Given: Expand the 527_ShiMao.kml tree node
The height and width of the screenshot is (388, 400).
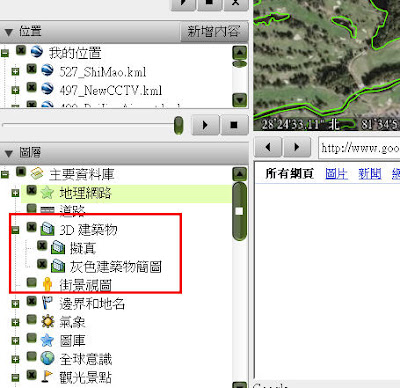Looking at the screenshot, I should click(x=15, y=71).
